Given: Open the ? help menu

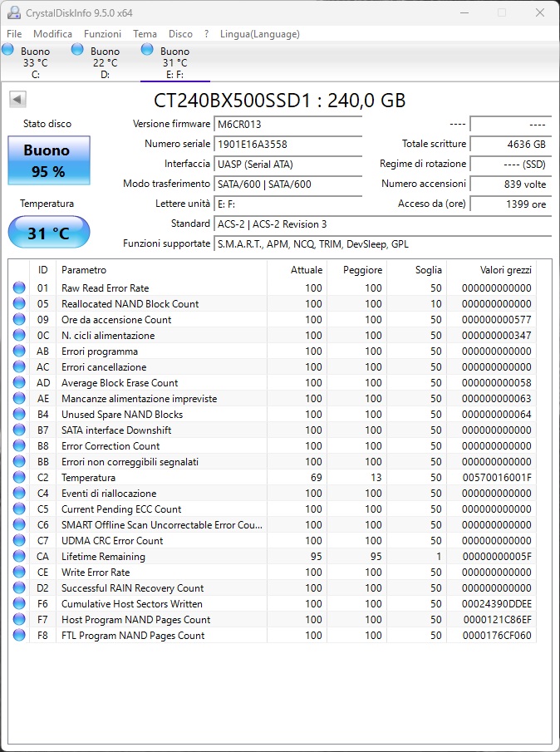Looking at the screenshot, I should tap(206, 34).
